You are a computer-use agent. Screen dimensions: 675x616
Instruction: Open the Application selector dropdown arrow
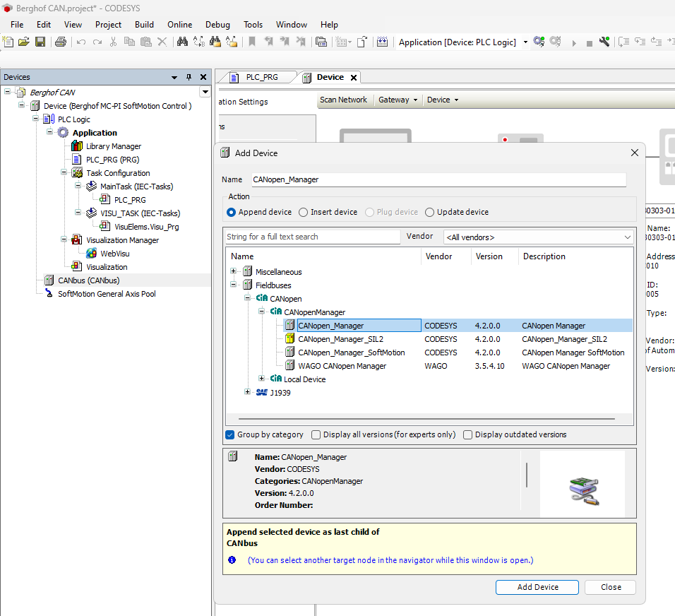pos(525,42)
